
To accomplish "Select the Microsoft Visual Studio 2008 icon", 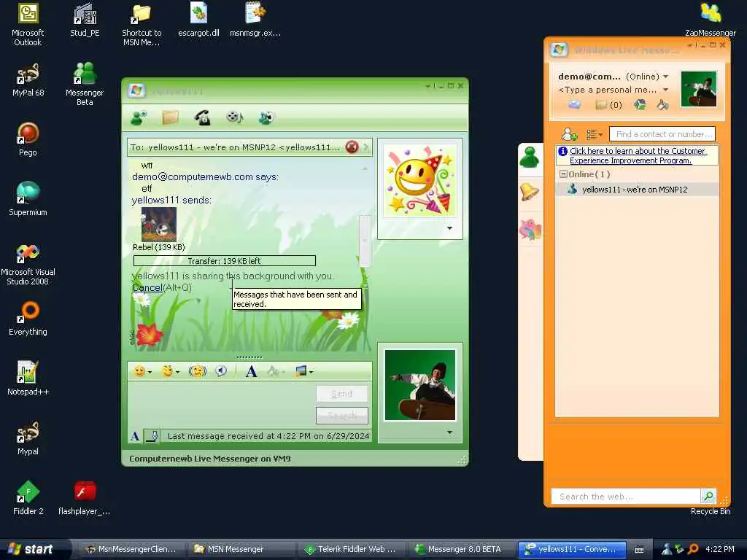I will coord(28,265).
